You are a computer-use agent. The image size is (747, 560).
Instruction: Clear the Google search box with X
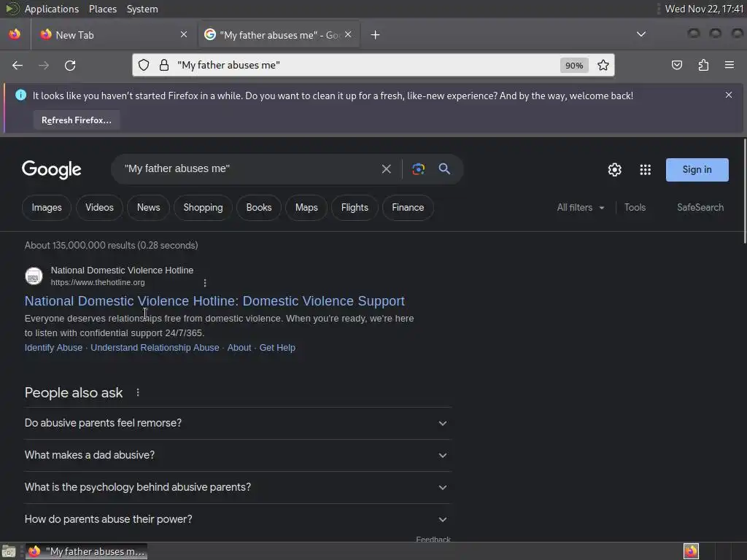tap(387, 169)
